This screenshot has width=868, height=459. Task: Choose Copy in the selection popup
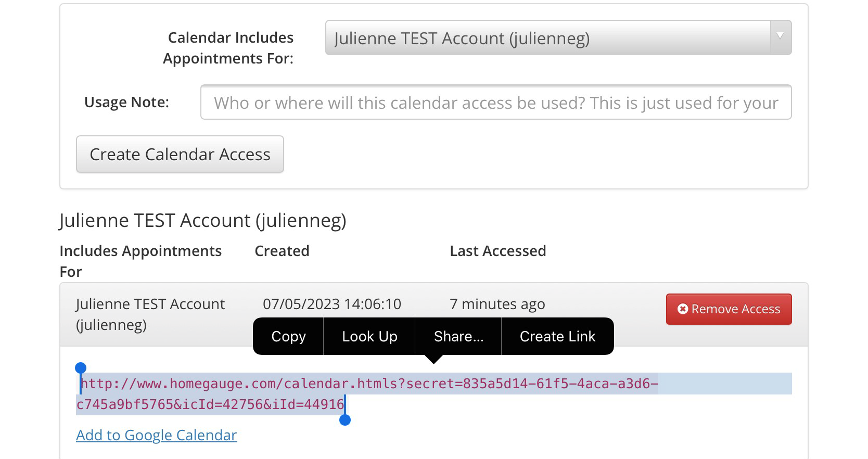point(288,337)
